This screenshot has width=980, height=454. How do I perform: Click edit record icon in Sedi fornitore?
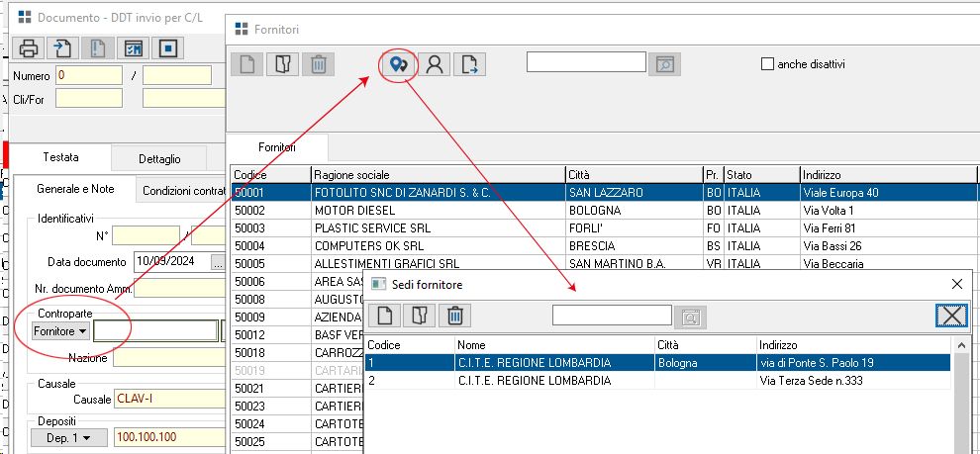420,317
